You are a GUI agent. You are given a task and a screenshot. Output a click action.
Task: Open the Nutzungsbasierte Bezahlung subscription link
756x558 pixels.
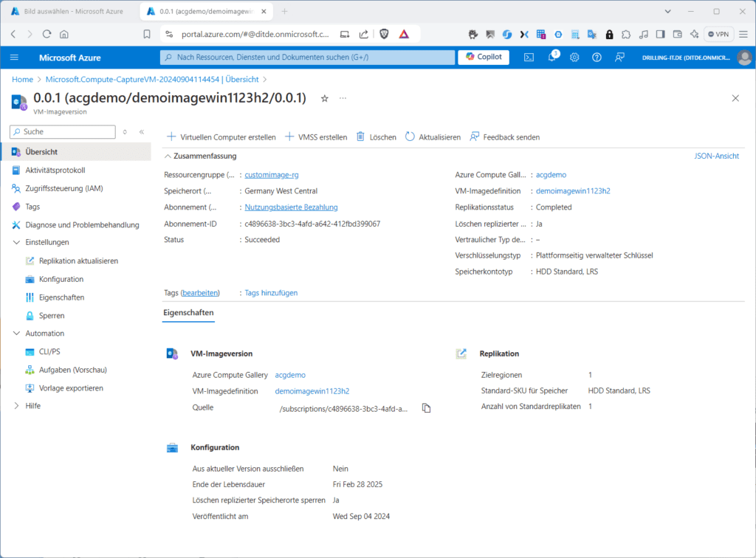pyautogui.click(x=291, y=207)
